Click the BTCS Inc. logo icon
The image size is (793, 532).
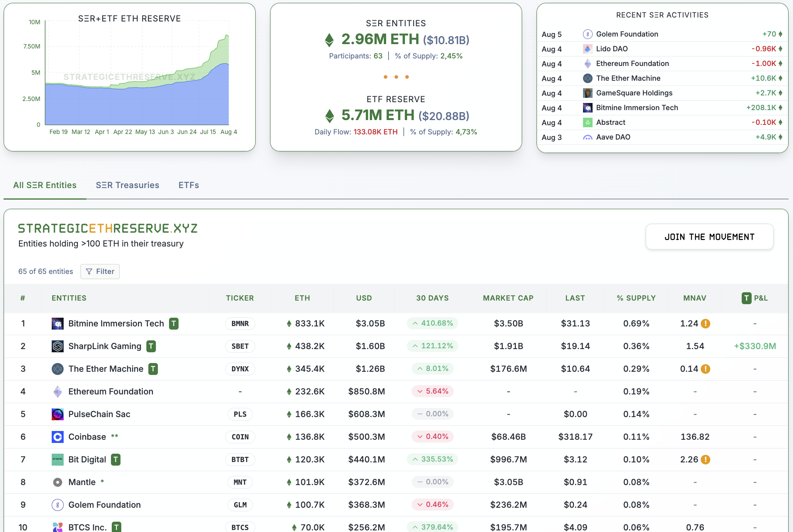[58, 527]
